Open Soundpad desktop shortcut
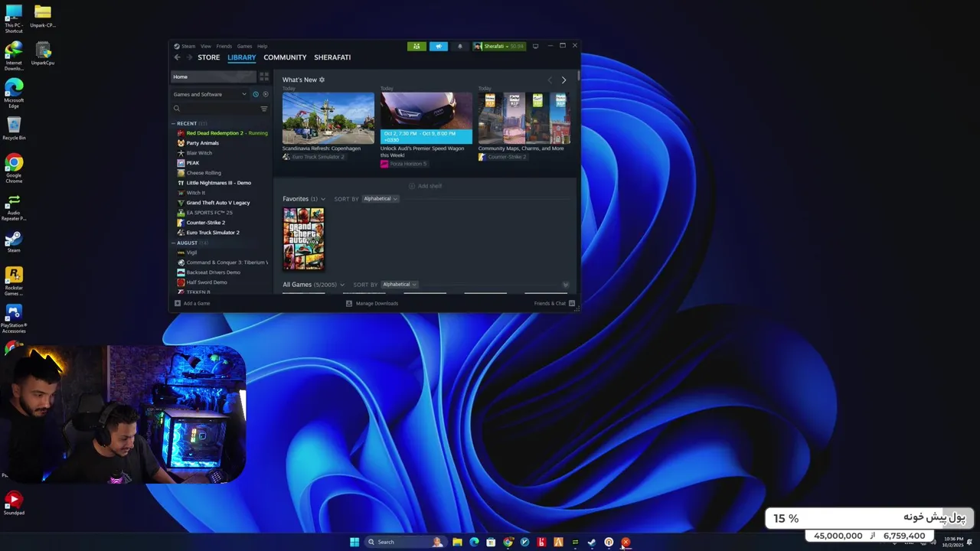The height and width of the screenshot is (551, 980). (x=14, y=503)
